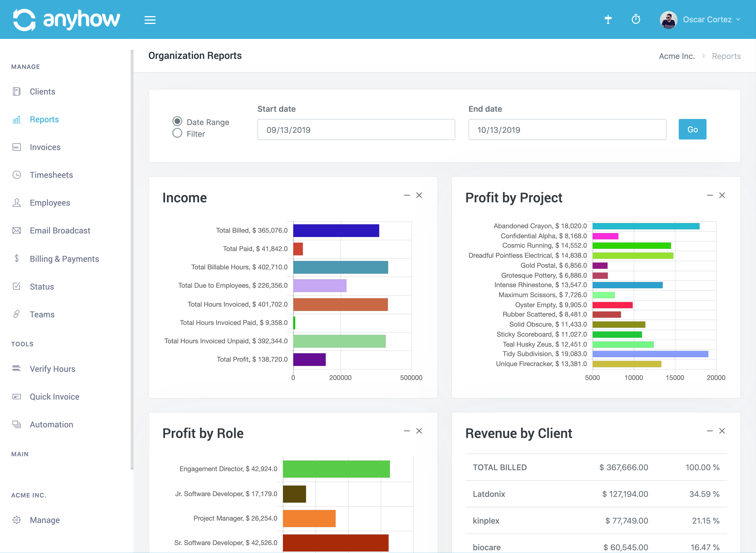The image size is (756, 553).
Task: Select the Employees icon in sidebar
Action: click(17, 202)
